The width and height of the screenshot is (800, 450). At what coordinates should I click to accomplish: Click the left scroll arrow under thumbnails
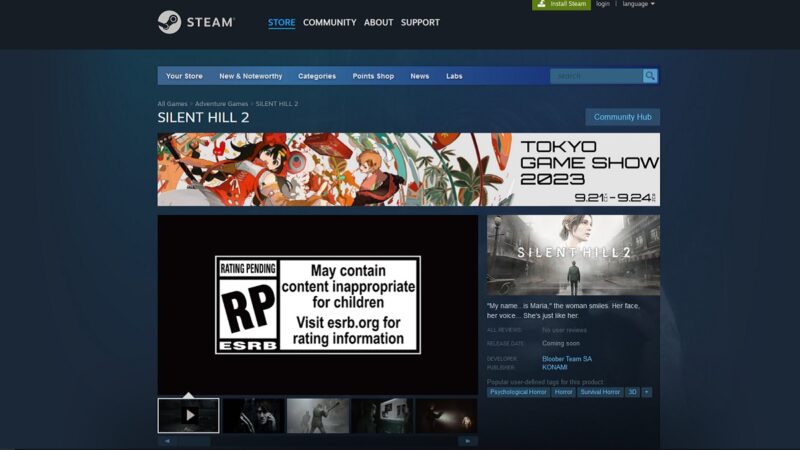click(167, 441)
